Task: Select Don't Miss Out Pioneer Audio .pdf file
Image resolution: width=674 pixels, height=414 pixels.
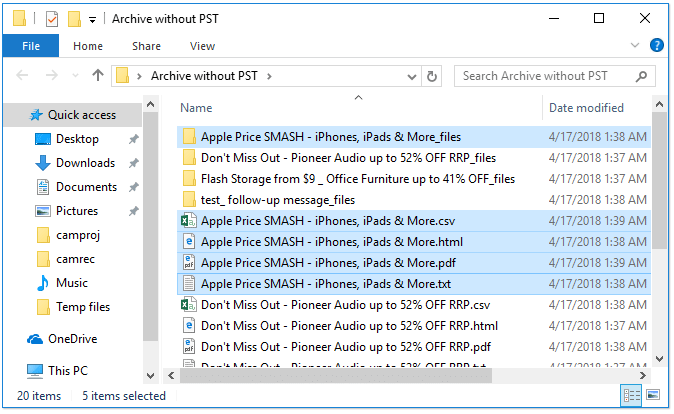Action: click(414, 347)
